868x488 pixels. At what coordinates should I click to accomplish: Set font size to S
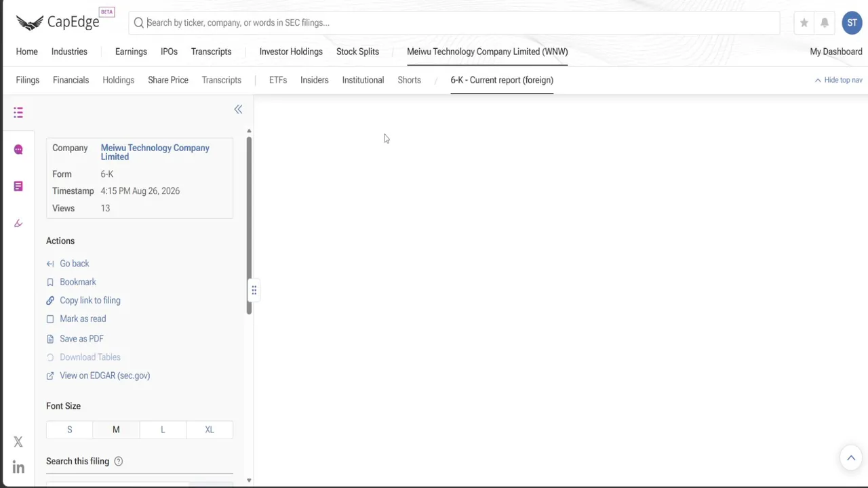(x=69, y=430)
